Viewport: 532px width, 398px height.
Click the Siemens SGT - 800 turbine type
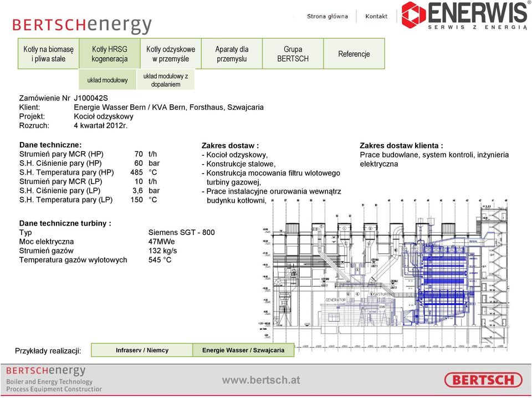click(x=182, y=232)
